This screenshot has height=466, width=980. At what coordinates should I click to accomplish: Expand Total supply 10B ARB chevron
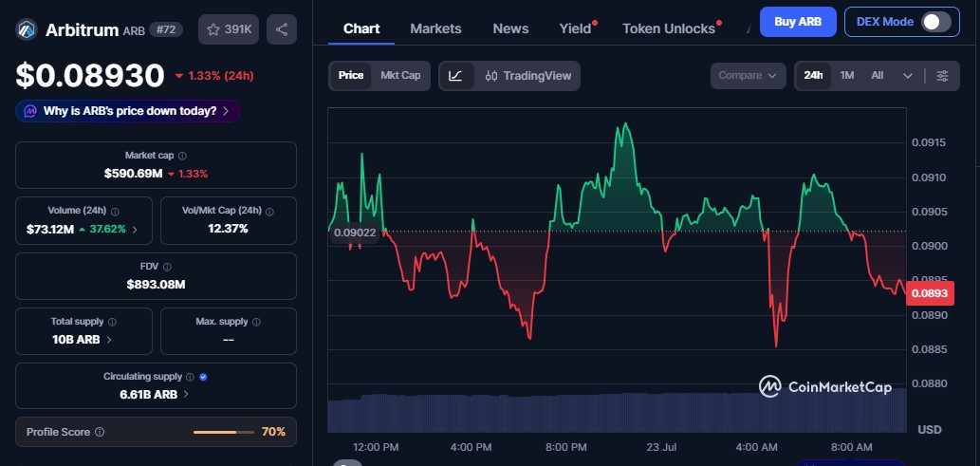[x=109, y=341]
